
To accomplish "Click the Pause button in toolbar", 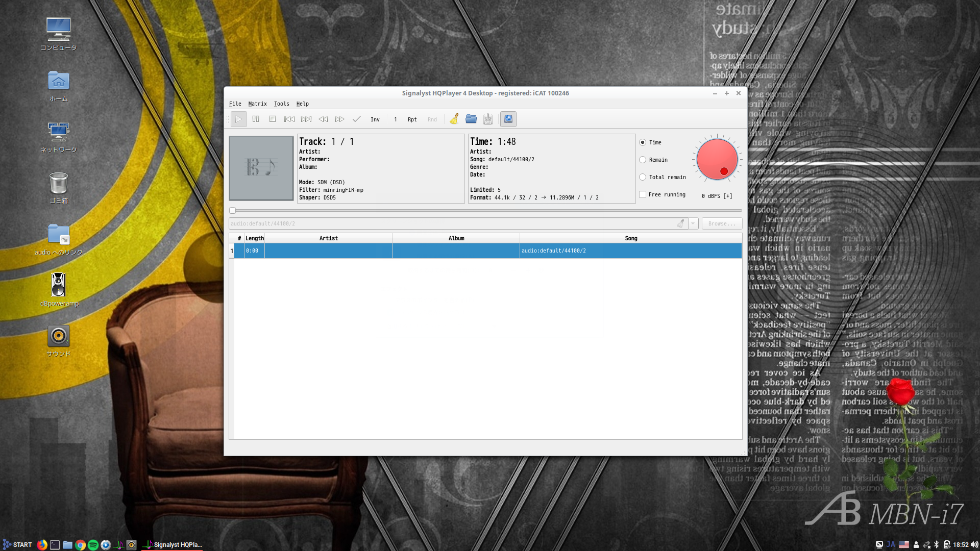I will click(x=256, y=119).
